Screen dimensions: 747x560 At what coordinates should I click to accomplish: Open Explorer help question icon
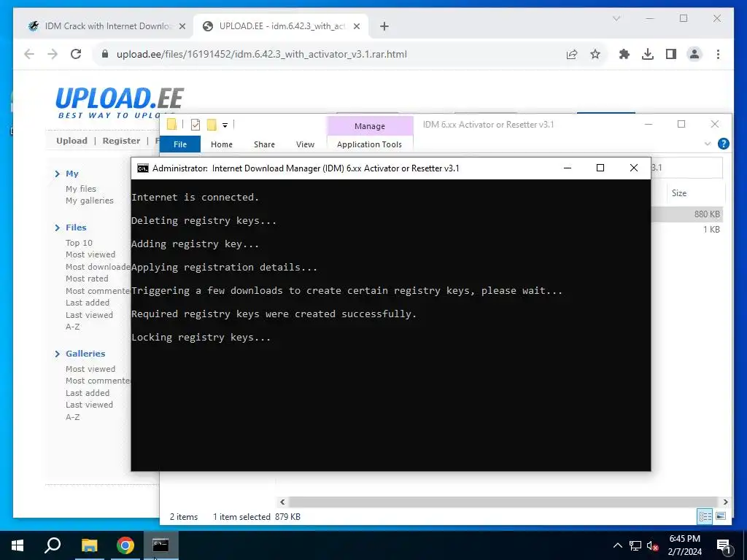[x=723, y=144]
